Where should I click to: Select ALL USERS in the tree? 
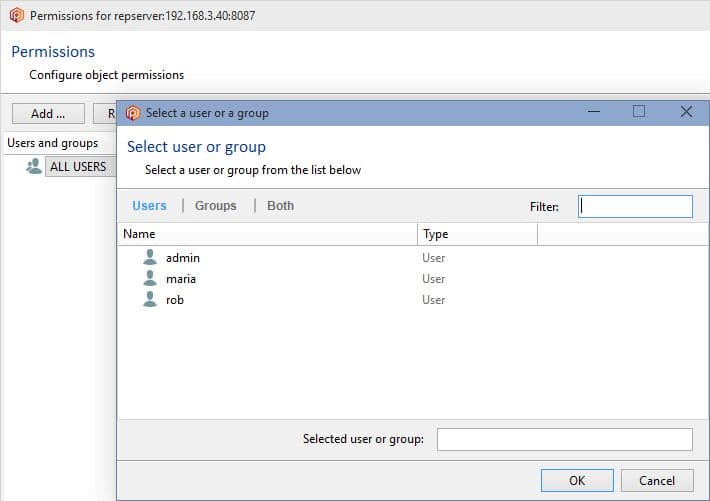(78, 167)
